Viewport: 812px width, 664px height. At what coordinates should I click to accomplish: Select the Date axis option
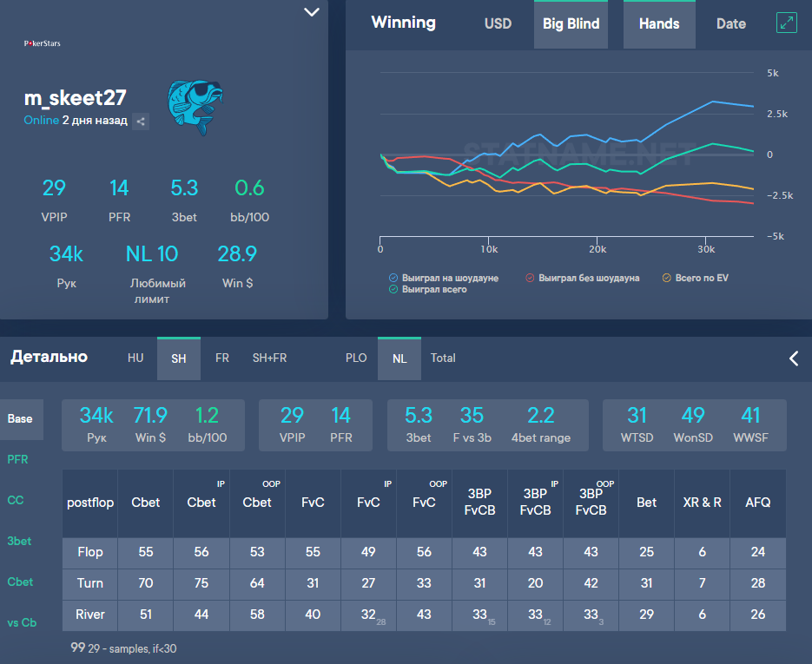click(730, 24)
